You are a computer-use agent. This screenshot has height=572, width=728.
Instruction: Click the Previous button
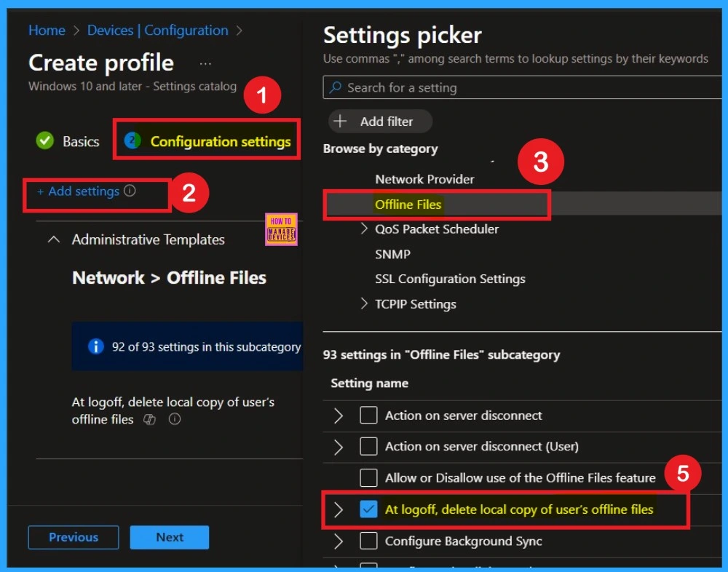(x=74, y=537)
